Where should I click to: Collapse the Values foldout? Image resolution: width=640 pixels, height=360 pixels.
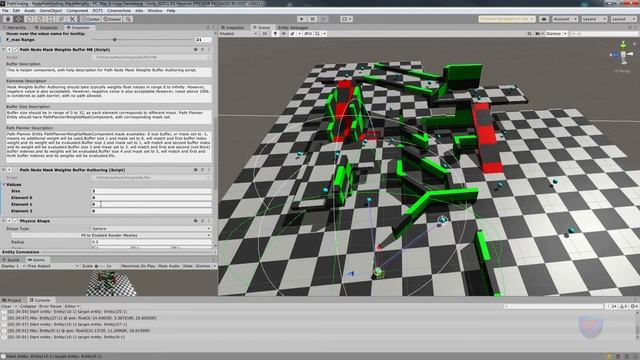coord(4,184)
